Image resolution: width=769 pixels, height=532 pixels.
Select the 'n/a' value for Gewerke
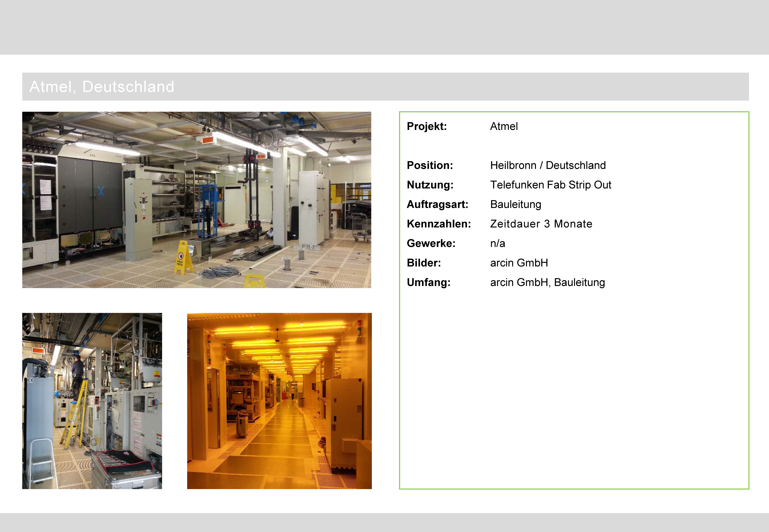[498, 243]
